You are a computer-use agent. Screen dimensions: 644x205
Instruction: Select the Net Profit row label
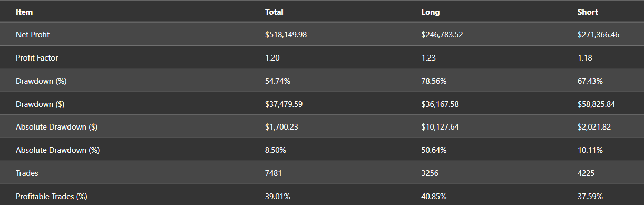click(33, 35)
